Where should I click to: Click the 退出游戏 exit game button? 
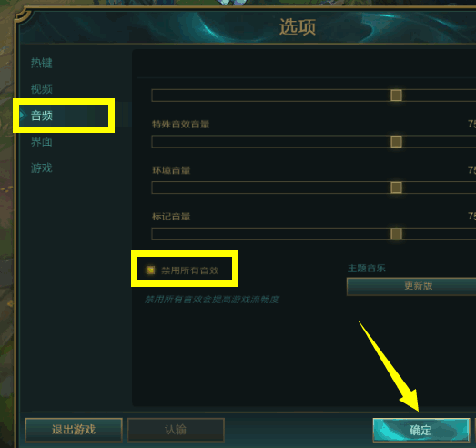(x=74, y=430)
